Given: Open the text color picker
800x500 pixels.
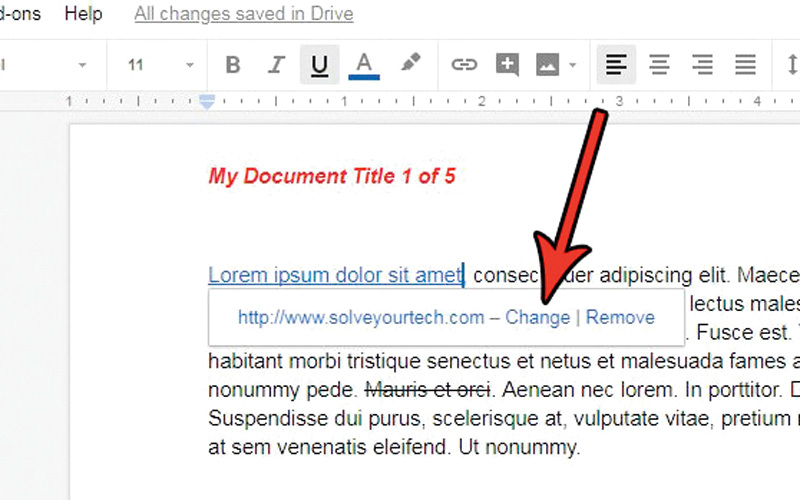Looking at the screenshot, I should pos(364,65).
